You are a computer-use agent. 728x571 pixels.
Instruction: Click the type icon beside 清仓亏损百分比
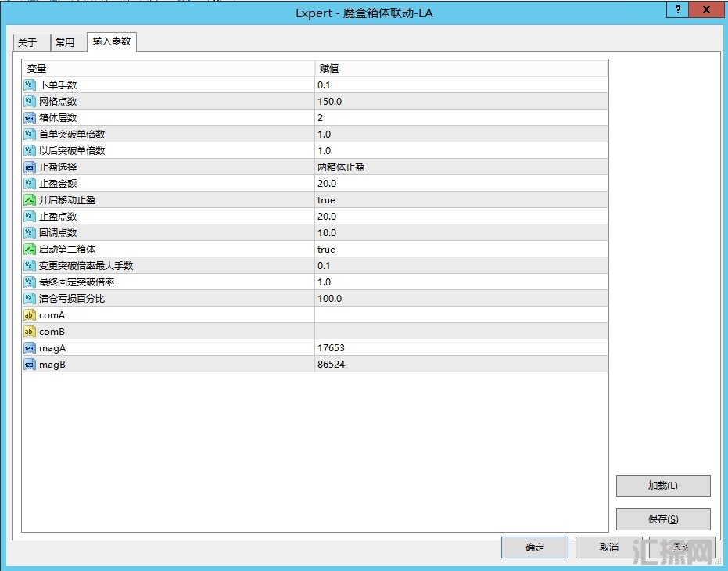(29, 299)
